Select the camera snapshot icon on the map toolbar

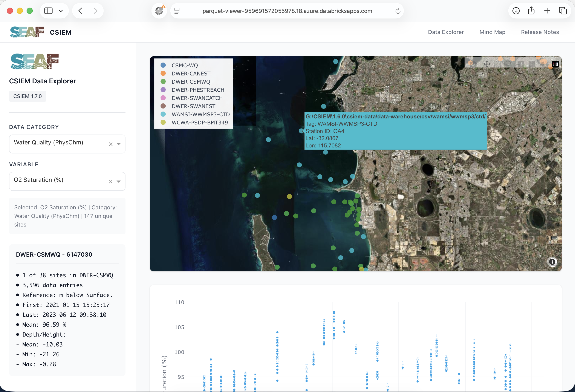pyautogui.click(x=473, y=64)
